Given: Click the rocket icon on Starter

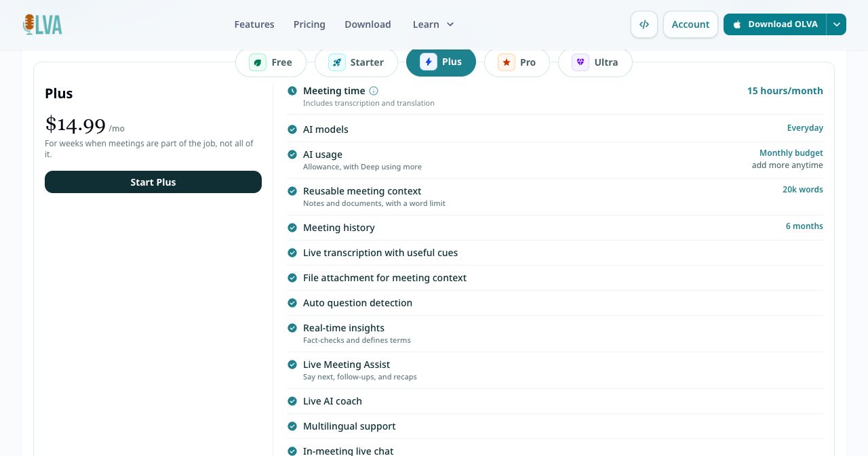Looking at the screenshot, I should coord(336,62).
